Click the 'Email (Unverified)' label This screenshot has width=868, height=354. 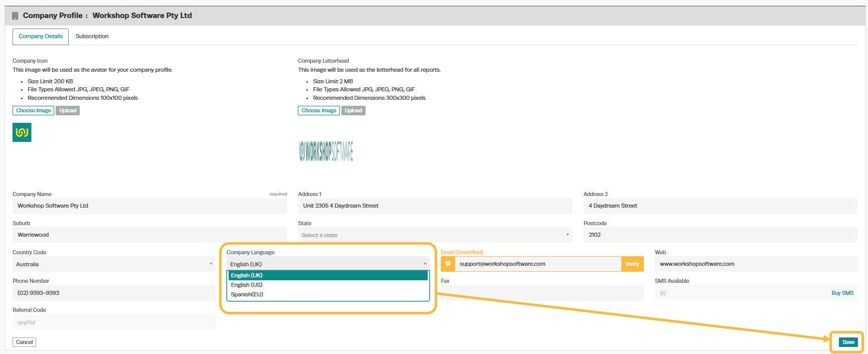462,252
